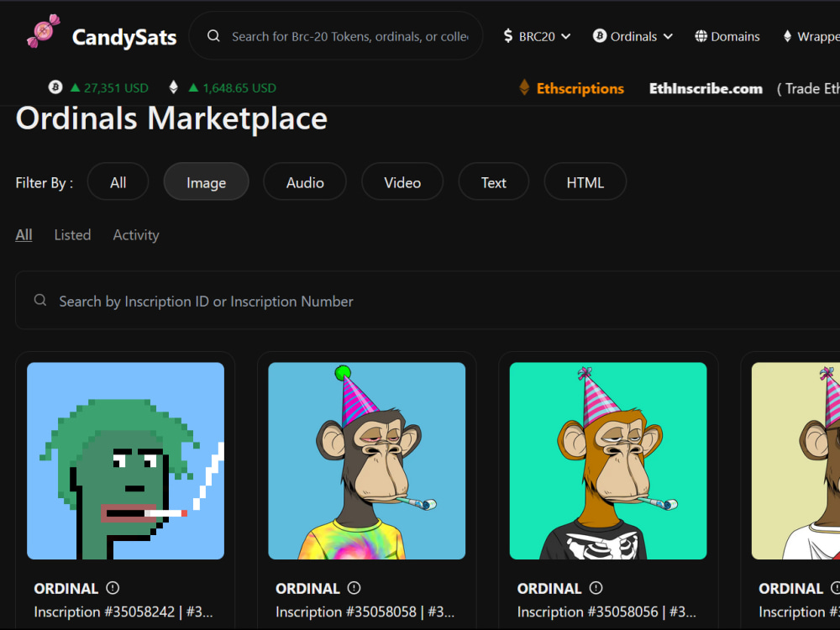This screenshot has height=630, width=840.
Task: Focus the Inscription ID search field
Action: (428, 300)
